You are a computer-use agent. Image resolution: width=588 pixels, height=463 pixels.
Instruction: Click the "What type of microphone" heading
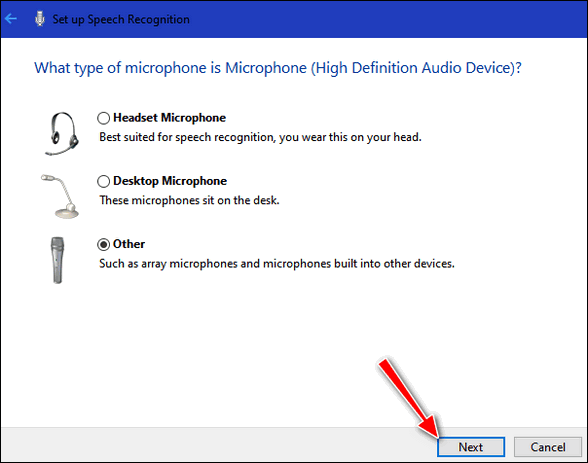click(278, 68)
